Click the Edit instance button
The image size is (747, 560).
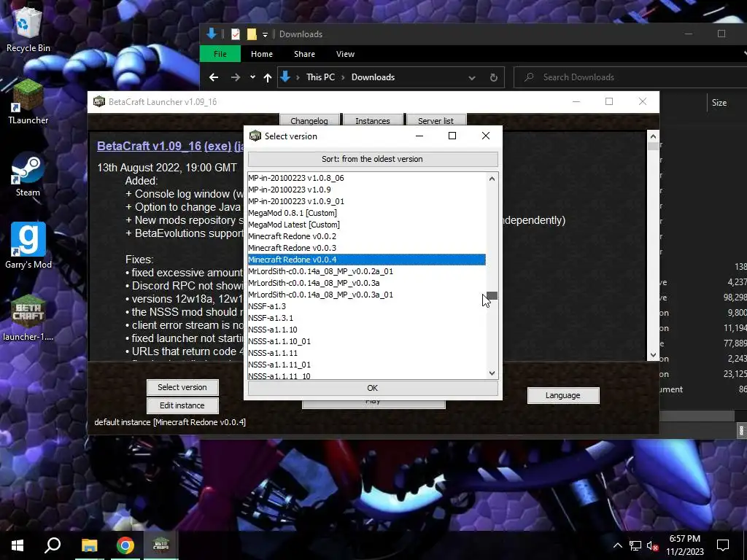182,405
